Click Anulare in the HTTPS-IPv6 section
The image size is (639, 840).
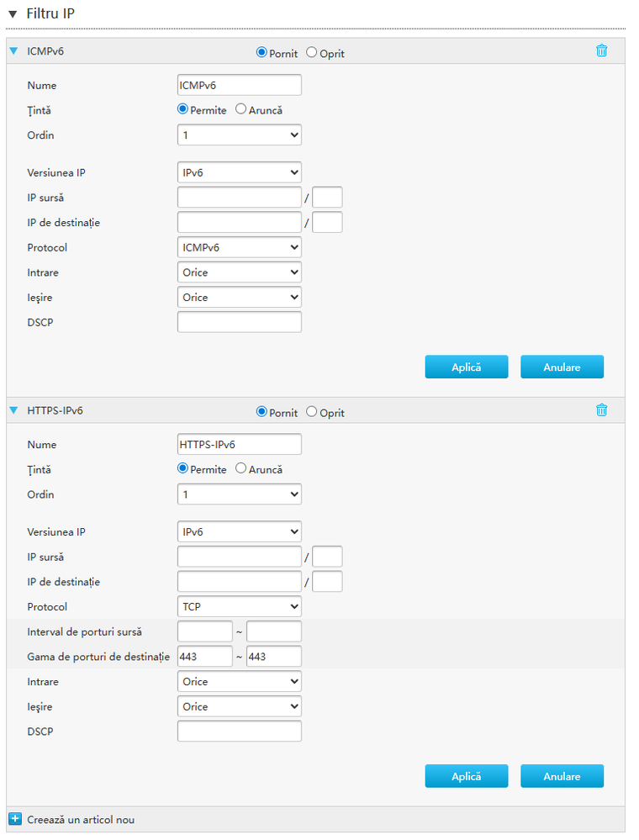(562, 776)
